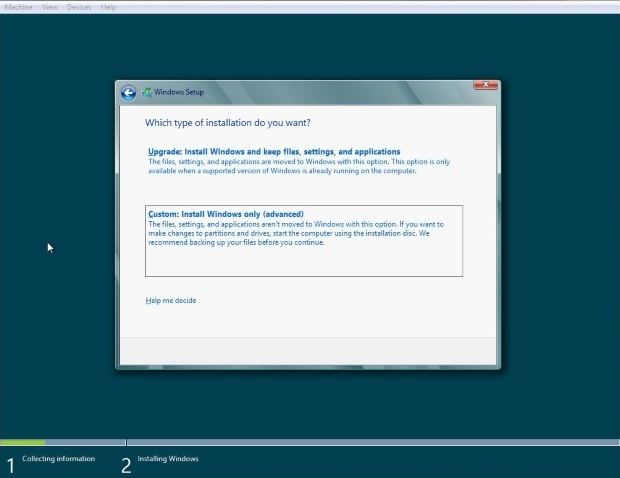Image resolution: width=620 pixels, height=478 pixels.
Task: Click the green setup progress bar segment
Action: point(23,442)
